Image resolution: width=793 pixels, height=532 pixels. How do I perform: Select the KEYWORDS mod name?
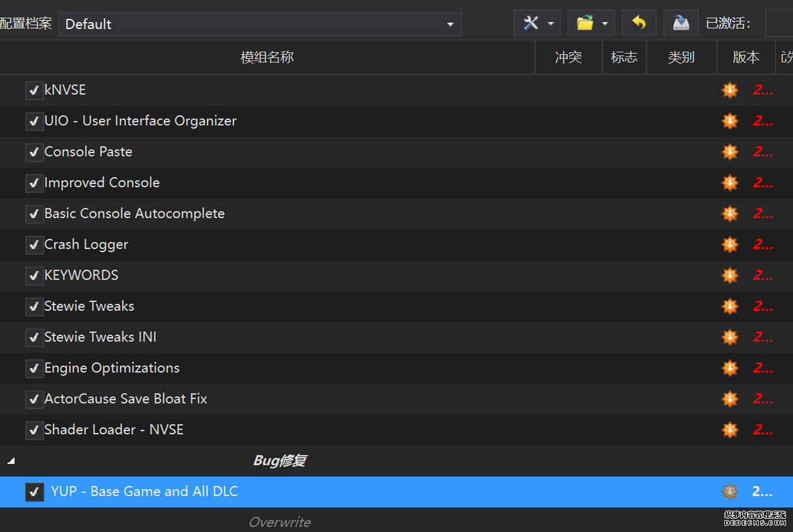click(81, 275)
